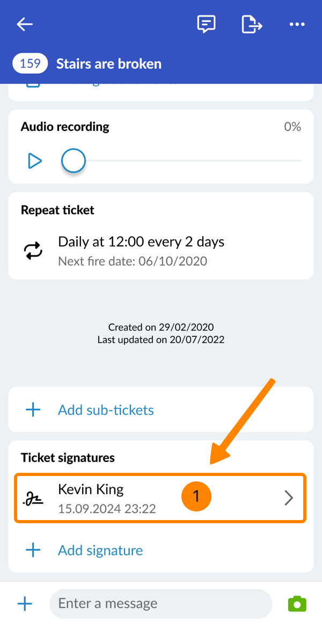
Task: Open the Daily at 12:00 repeat schedule
Action: (141, 242)
